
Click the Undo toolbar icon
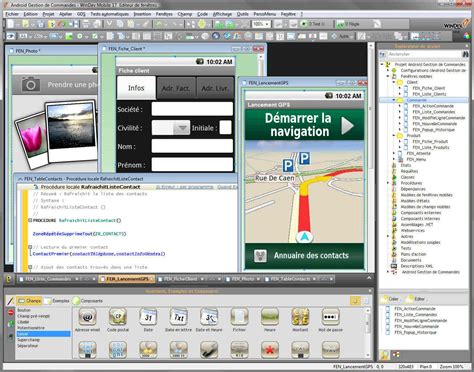[159, 24]
